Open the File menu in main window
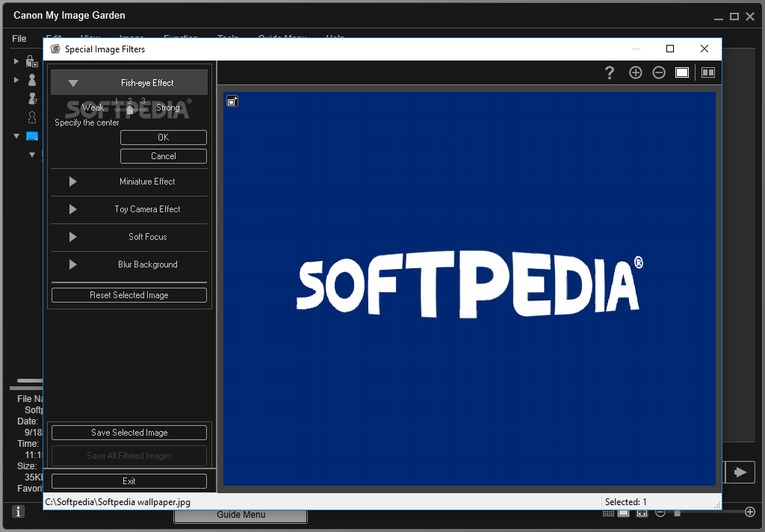Viewport: 765px width, 532px height. coord(19,39)
